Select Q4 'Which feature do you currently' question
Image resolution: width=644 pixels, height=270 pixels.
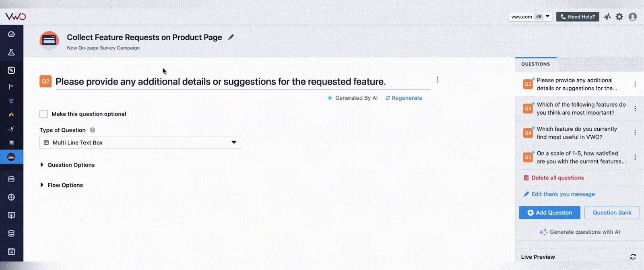click(580, 133)
